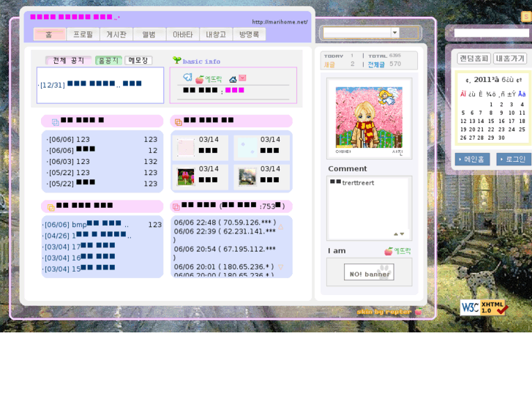Open the [03/04] 17 entry
Image resolution: width=532 pixels, height=399 pixels.
79,247
